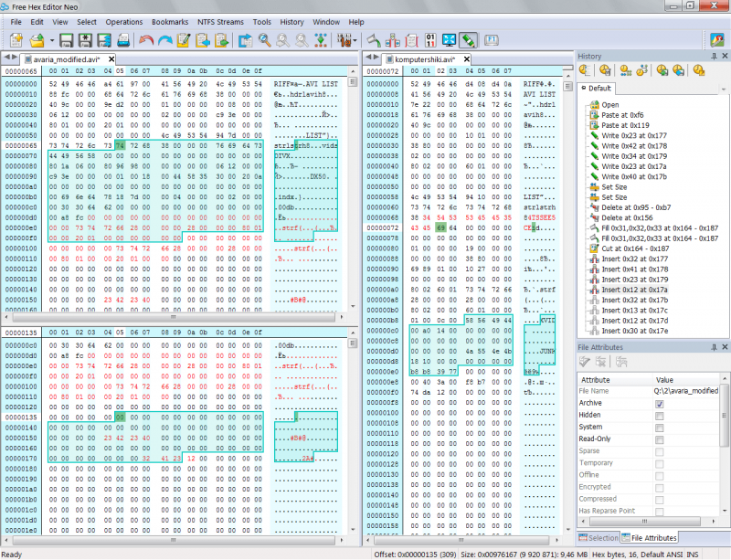Click the History load clock icon with blue arrow
731x560 pixels.
679,70
